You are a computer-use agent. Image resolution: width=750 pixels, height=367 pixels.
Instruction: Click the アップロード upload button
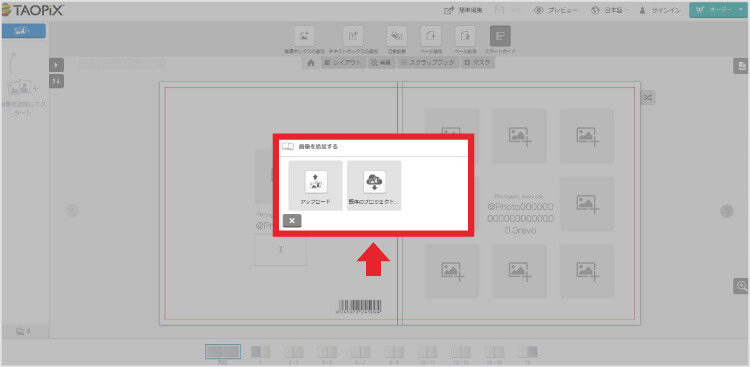(x=316, y=186)
